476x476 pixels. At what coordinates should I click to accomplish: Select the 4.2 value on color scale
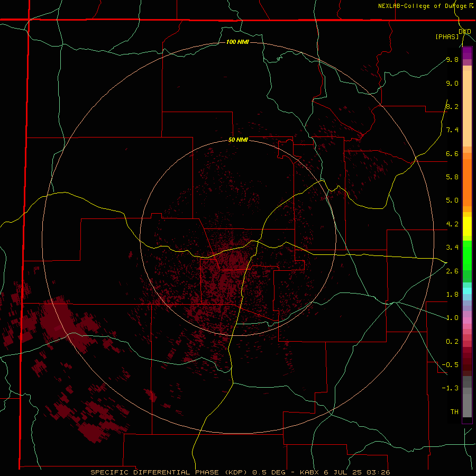click(x=452, y=224)
